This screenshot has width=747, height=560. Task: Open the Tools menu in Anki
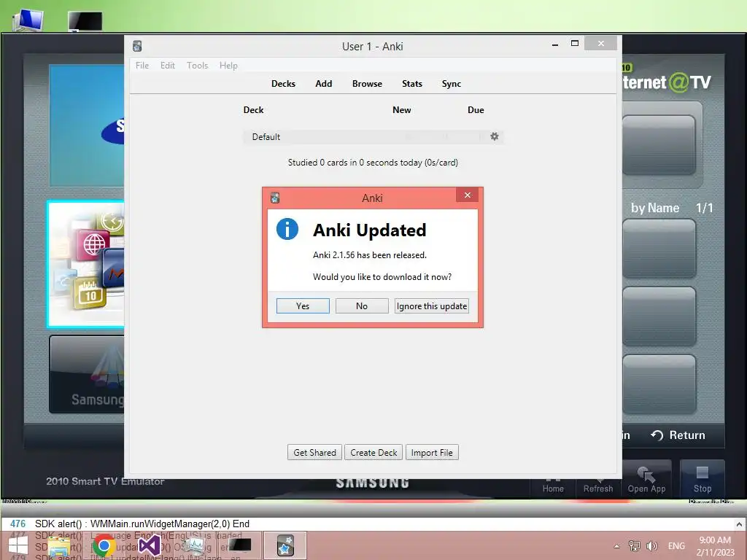(197, 65)
